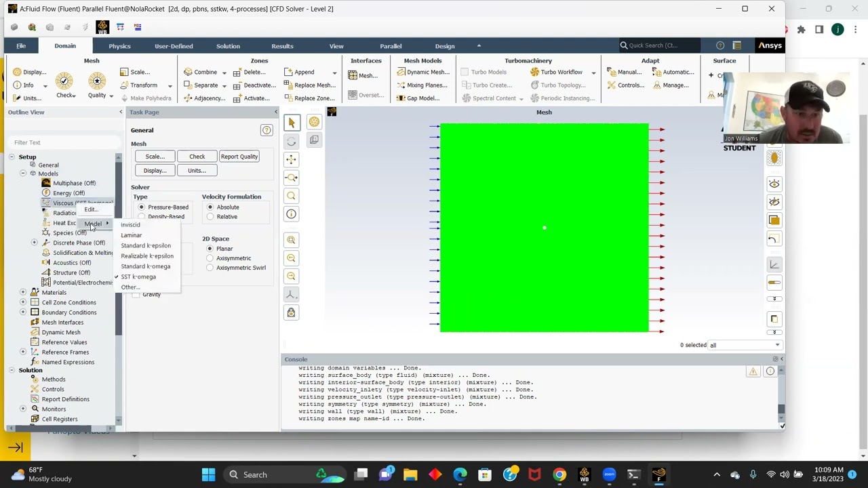This screenshot has width=868, height=488.
Task: Click the Ansys help question mark icon
Action: click(720, 45)
